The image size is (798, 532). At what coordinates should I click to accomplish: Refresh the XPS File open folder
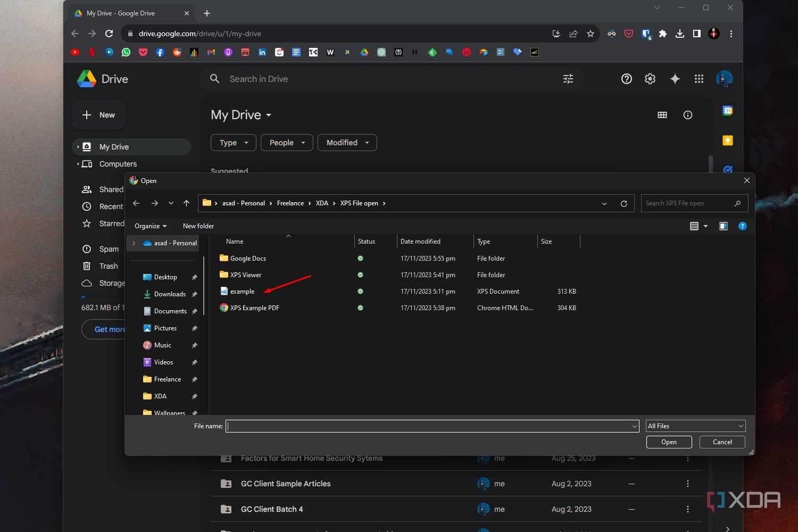(624, 203)
